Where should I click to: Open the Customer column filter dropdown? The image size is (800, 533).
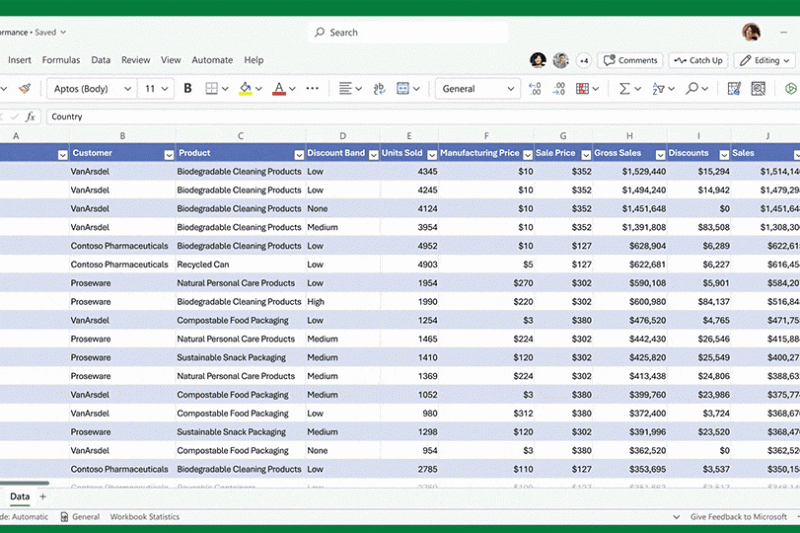[167, 155]
